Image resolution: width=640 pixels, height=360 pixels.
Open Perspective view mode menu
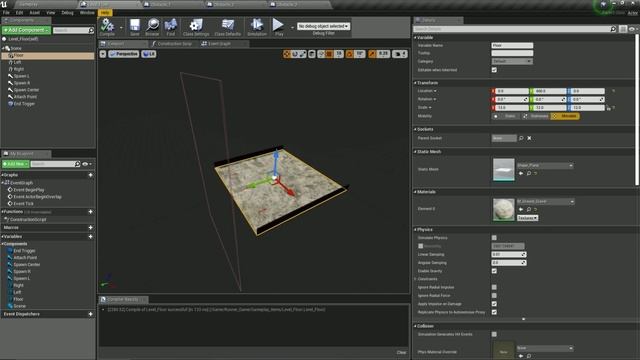pyautogui.click(x=124, y=54)
